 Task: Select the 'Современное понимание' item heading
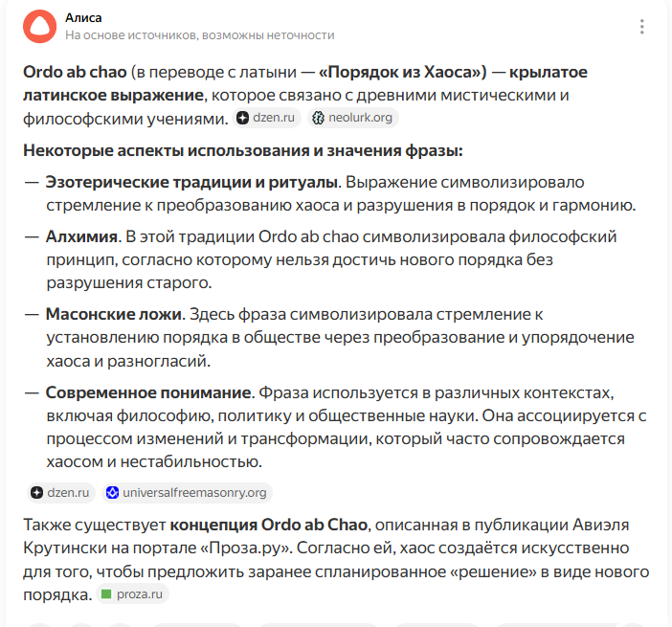pyautogui.click(x=148, y=392)
